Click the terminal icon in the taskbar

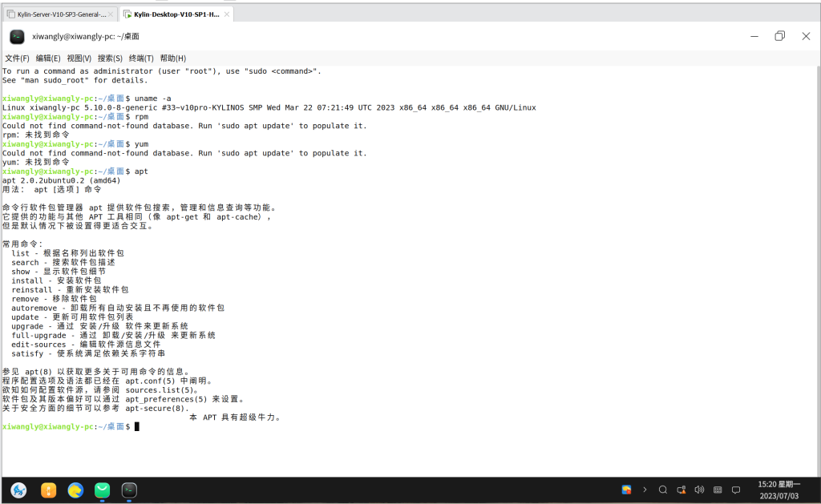tap(129, 490)
